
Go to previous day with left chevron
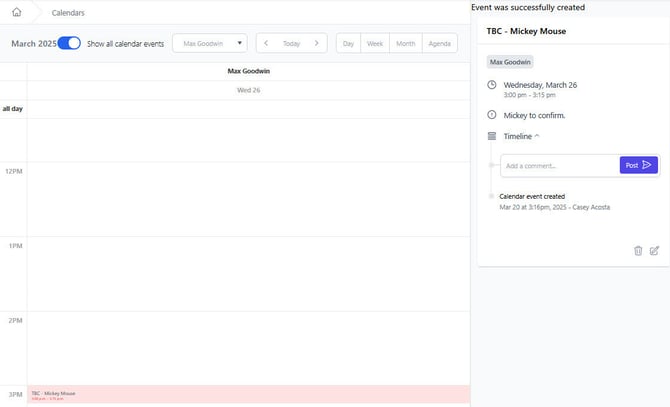[266, 43]
